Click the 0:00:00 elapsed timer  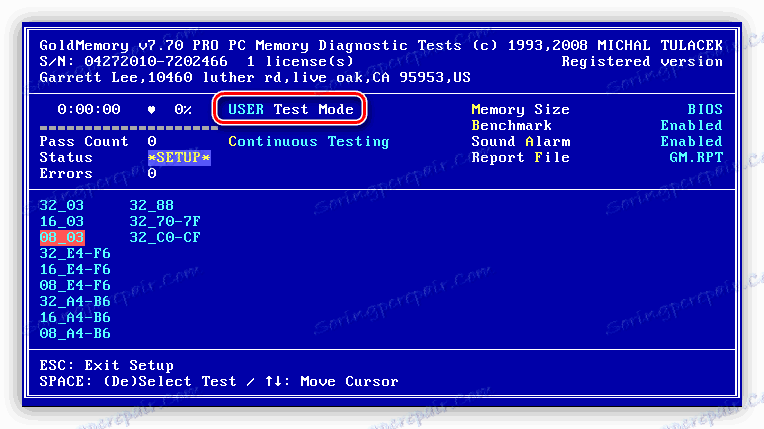tap(89, 109)
